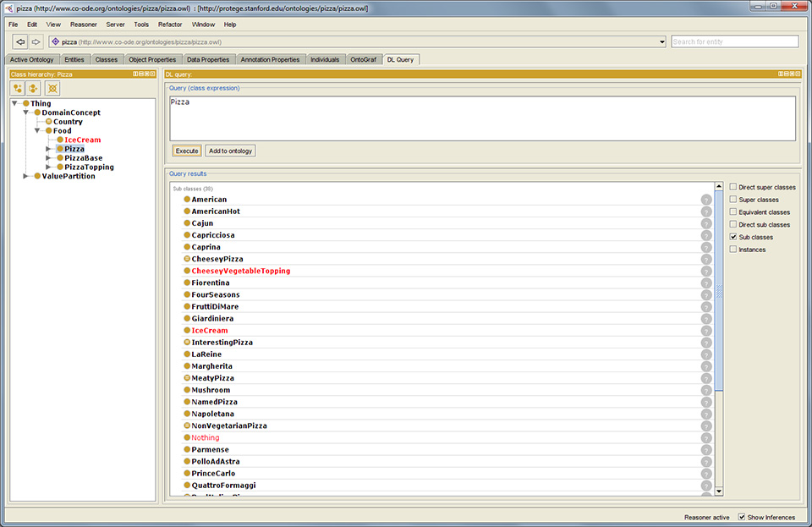Screen dimensions: 812x527
Task: Open the active ontology dropdown
Action: pyautogui.click(x=661, y=42)
